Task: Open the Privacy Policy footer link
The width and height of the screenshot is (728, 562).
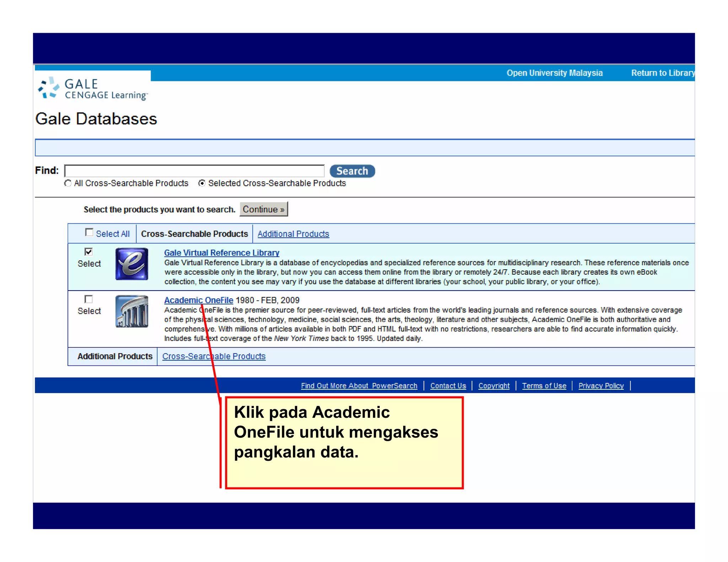Action: pos(601,385)
